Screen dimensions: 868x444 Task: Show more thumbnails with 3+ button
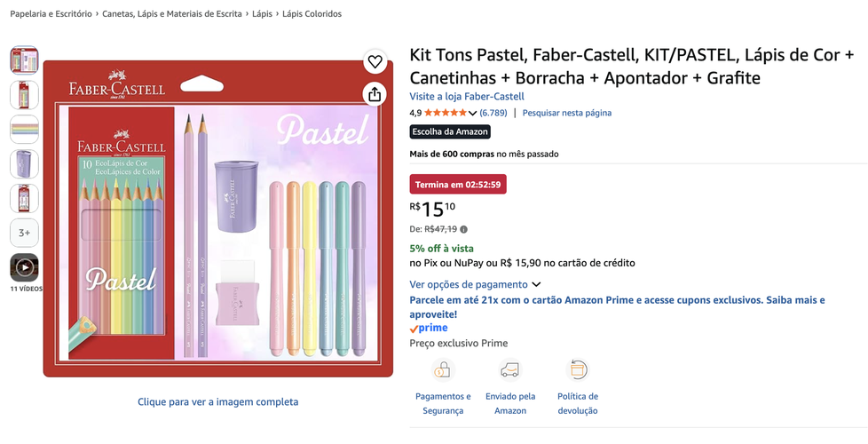[x=24, y=233]
